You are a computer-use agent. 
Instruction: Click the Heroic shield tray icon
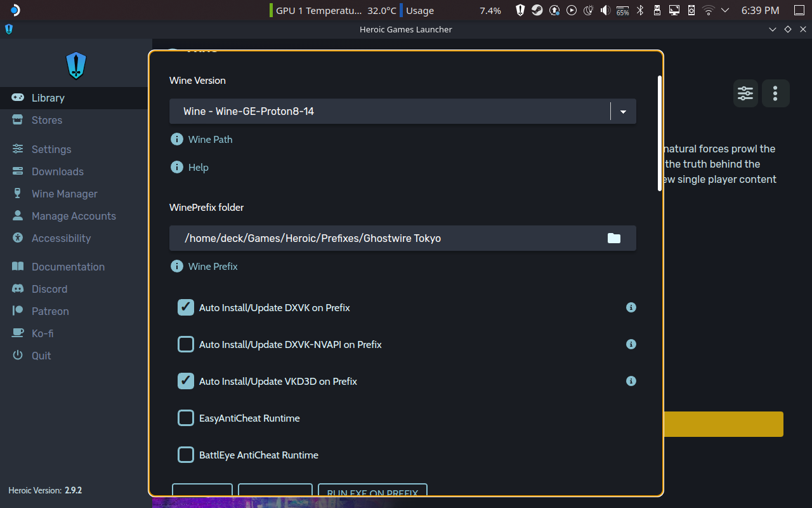coord(520,10)
